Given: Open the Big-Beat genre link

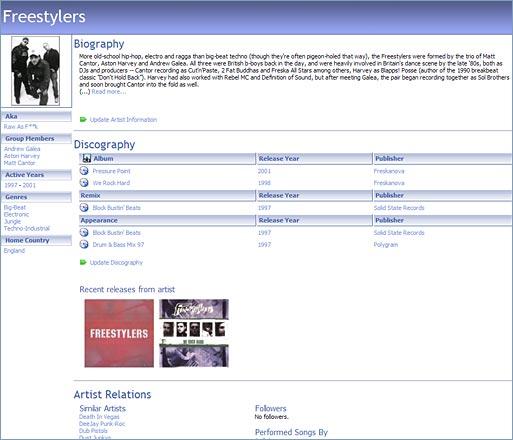Looking at the screenshot, I should tap(15, 207).
